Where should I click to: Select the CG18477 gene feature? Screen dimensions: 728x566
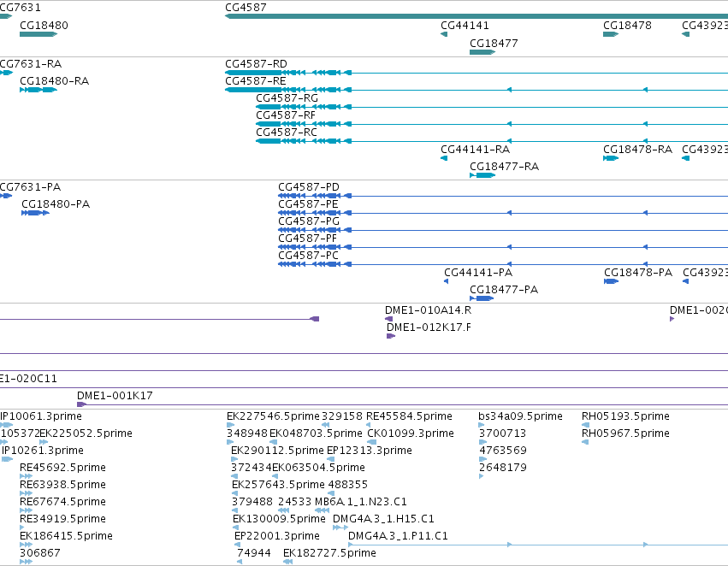click(482, 52)
